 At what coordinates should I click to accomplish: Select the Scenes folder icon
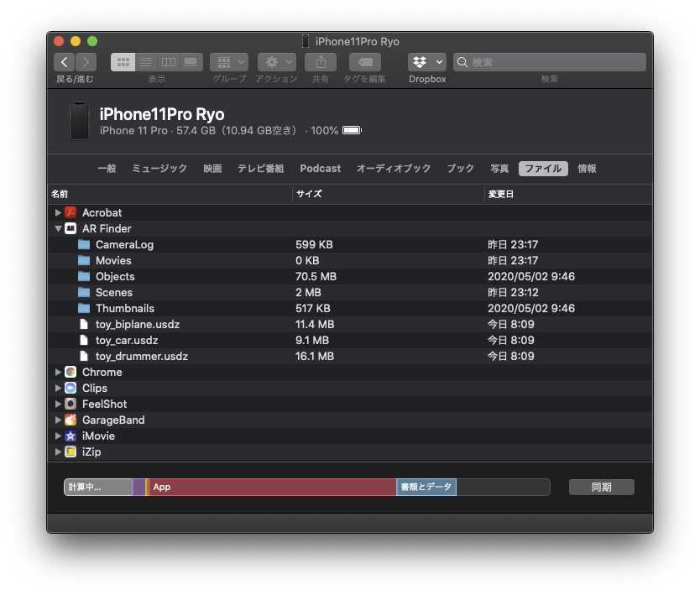tap(84, 292)
